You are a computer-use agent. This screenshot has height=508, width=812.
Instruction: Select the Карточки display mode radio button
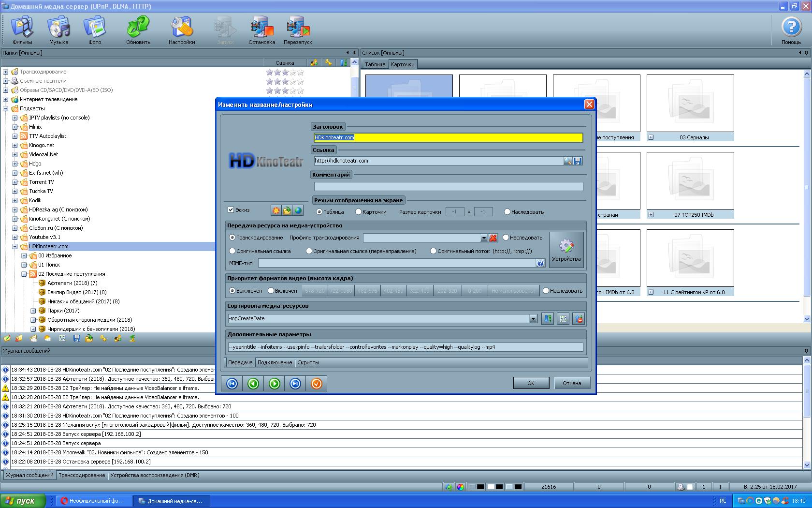click(358, 212)
